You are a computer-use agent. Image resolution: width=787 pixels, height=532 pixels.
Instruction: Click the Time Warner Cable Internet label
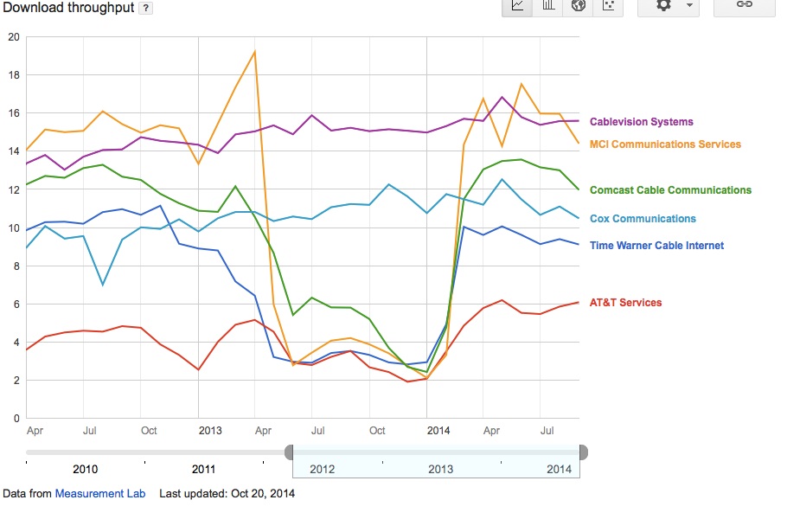(656, 246)
